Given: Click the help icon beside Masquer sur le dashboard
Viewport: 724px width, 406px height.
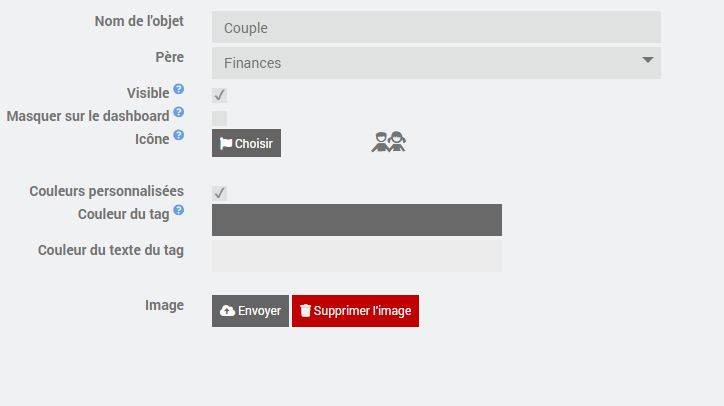Looking at the screenshot, I should (x=179, y=112).
